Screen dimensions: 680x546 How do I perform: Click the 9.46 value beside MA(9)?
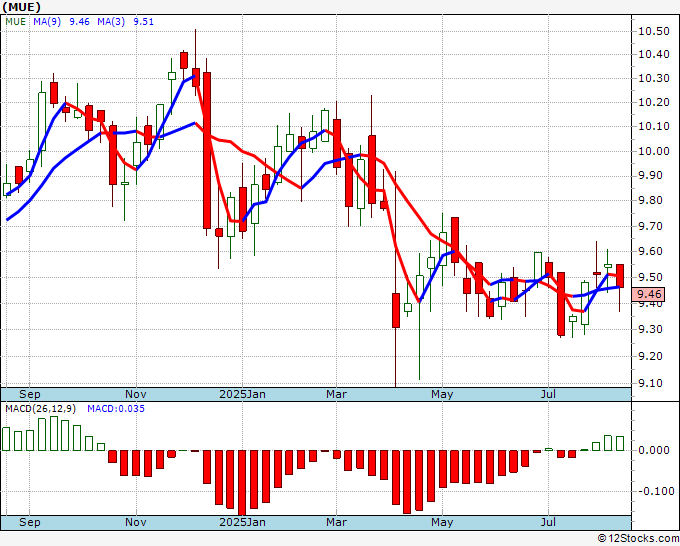coord(79,22)
